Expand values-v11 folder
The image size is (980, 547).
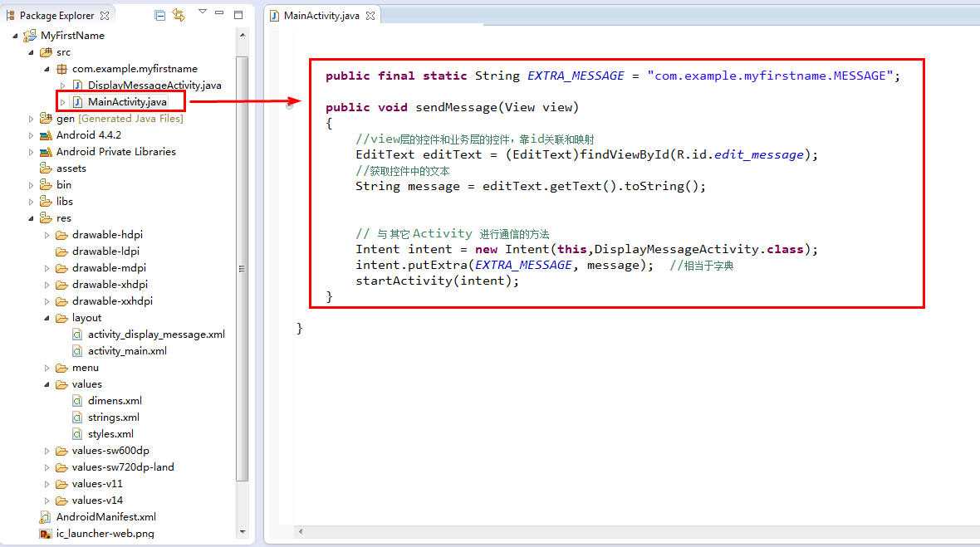[x=47, y=484]
